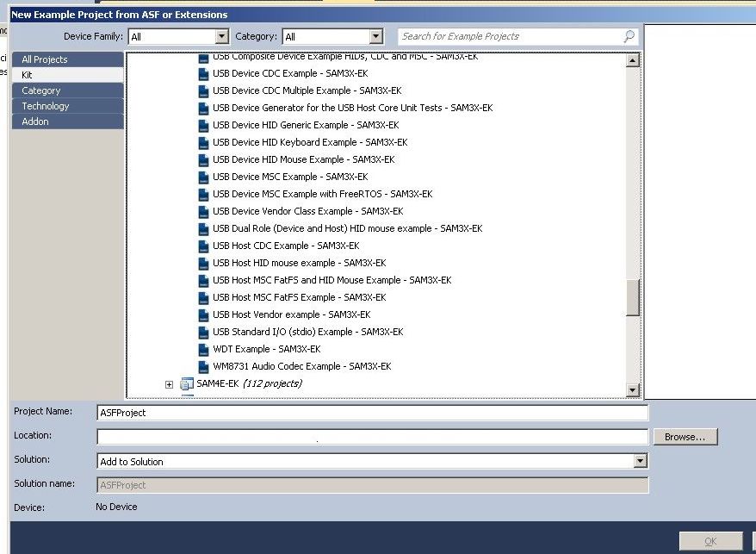Select USB Device Generator for USB Host Core Unit Tests
Image resolution: width=756 pixels, height=554 pixels.
(x=352, y=108)
